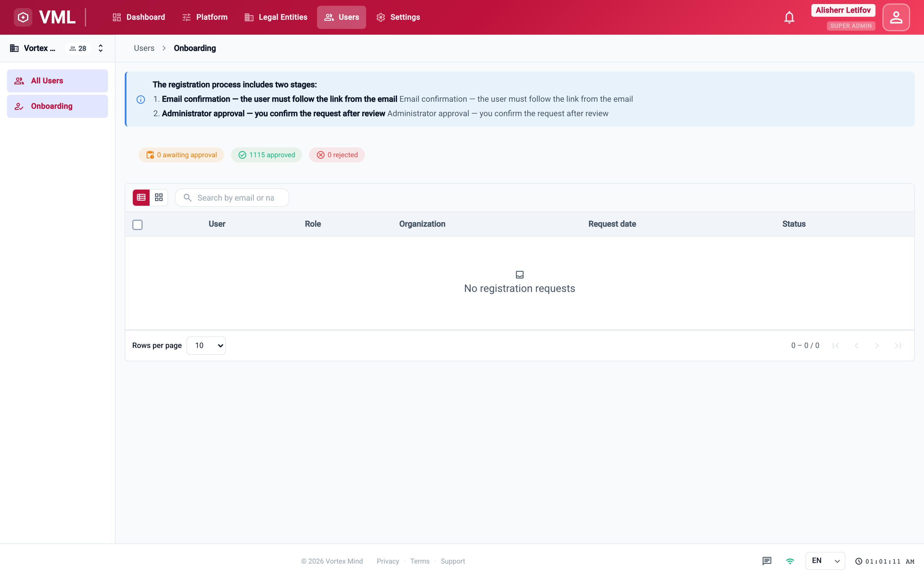Open the notifications bell

pyautogui.click(x=789, y=17)
